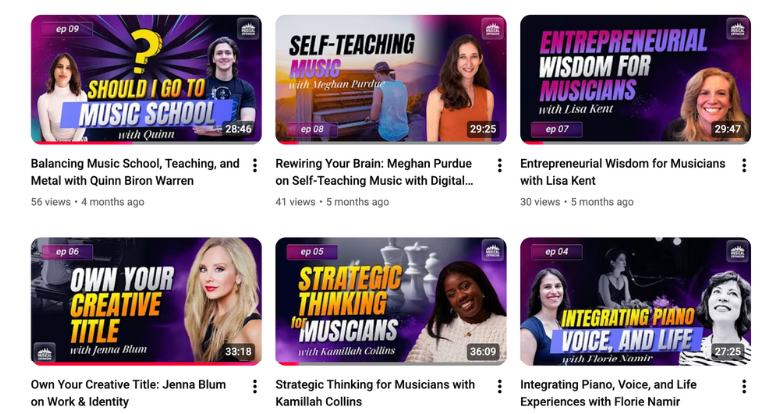The height and width of the screenshot is (414, 776).
Task: Open three-dot menu for Jenna Blum video
Action: click(x=255, y=387)
